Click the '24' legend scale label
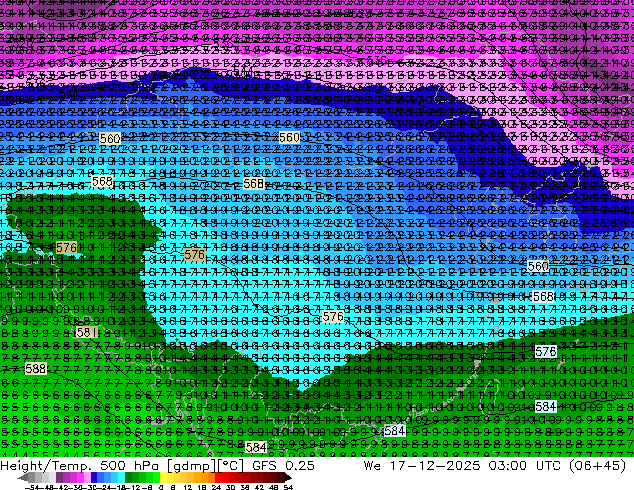The width and height of the screenshot is (634, 490). pyautogui.click(x=216, y=487)
